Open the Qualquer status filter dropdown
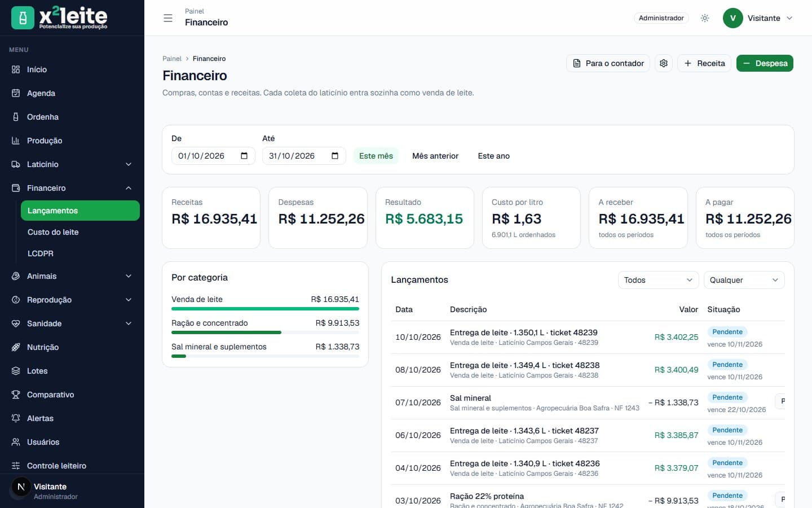 (744, 280)
